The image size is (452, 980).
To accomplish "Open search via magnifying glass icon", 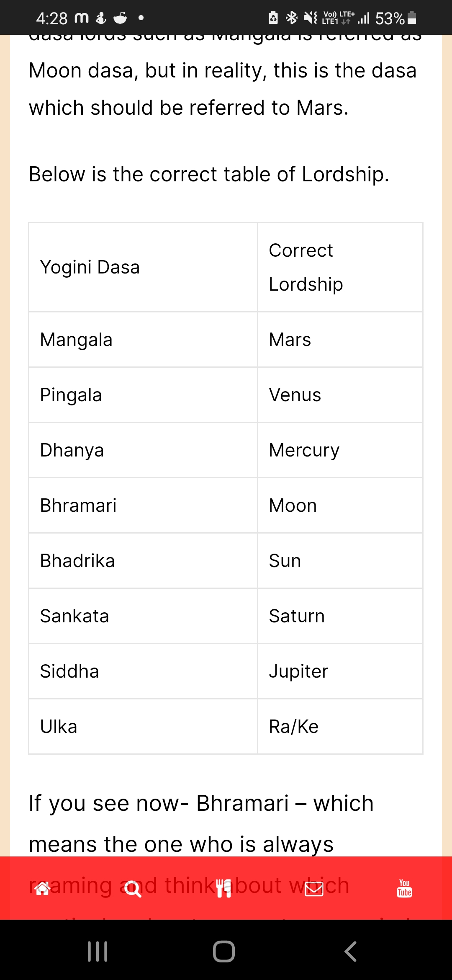I will pyautogui.click(x=133, y=888).
